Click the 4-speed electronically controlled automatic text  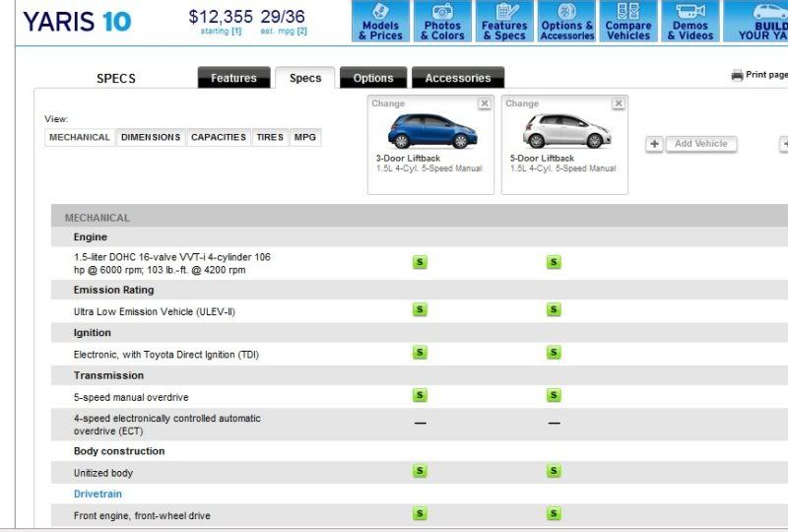click(x=166, y=425)
